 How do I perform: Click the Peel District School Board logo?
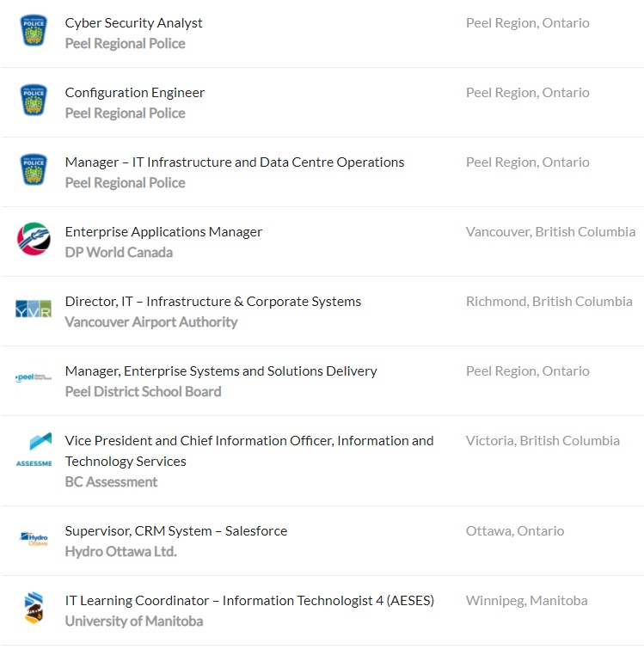point(34,378)
